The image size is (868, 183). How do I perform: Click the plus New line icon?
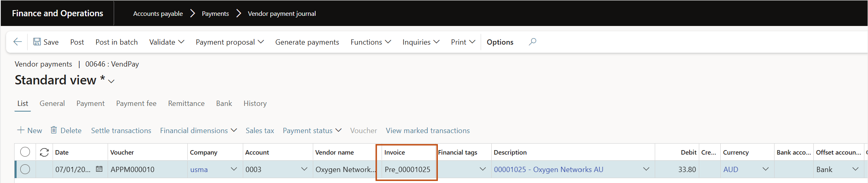21,130
